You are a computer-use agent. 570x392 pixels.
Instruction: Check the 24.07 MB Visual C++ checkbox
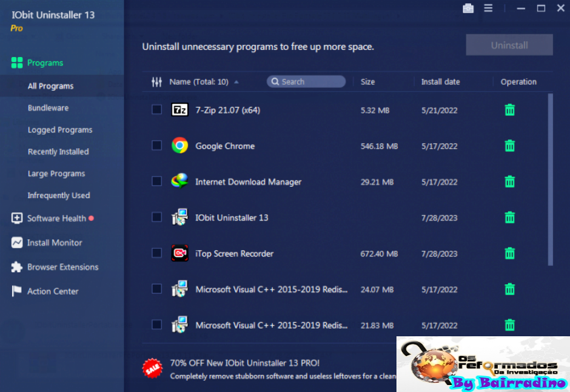pos(156,289)
